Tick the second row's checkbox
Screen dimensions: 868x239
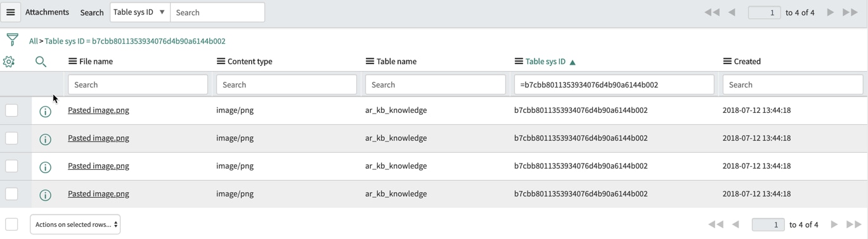11,138
